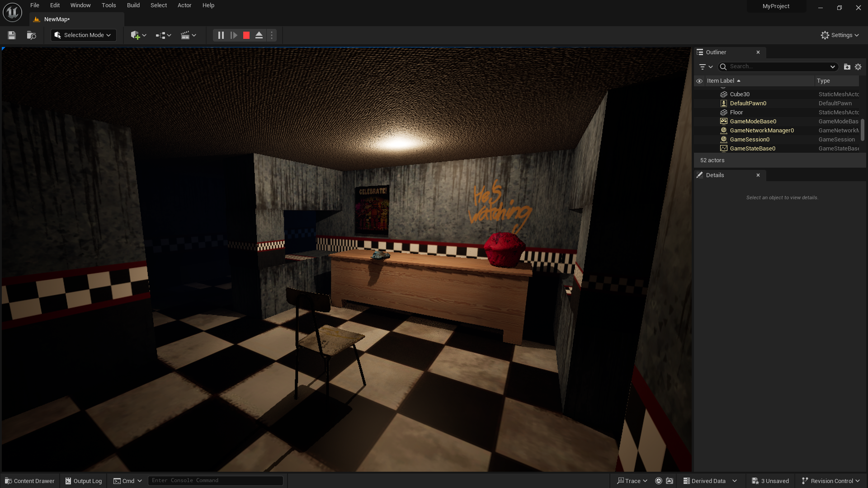Click the MyProject title label
The width and height of the screenshot is (868, 488).
pyautogui.click(x=776, y=6)
